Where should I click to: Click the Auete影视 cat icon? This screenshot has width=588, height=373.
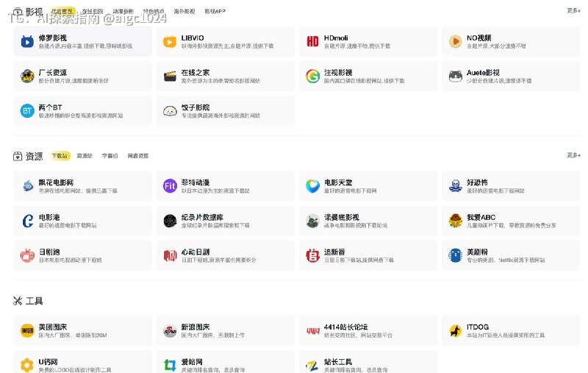[x=456, y=77]
